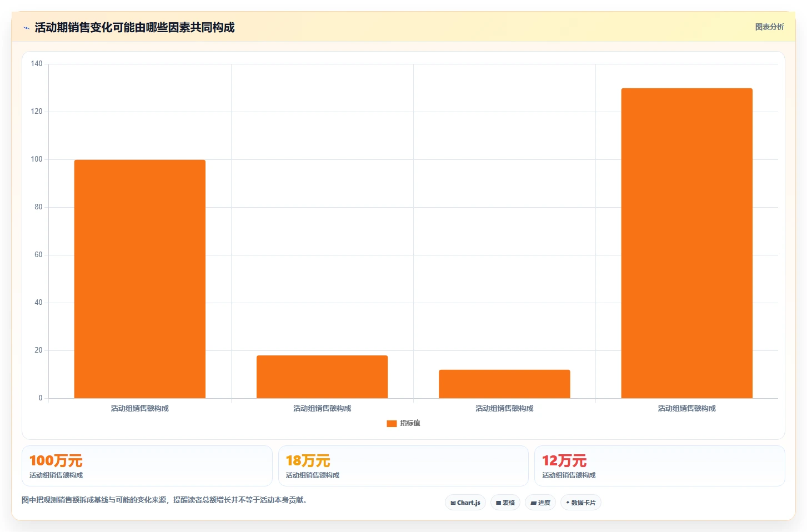Click the 12万元 stat card value
Screen dimensions: 807x532
[x=564, y=460]
